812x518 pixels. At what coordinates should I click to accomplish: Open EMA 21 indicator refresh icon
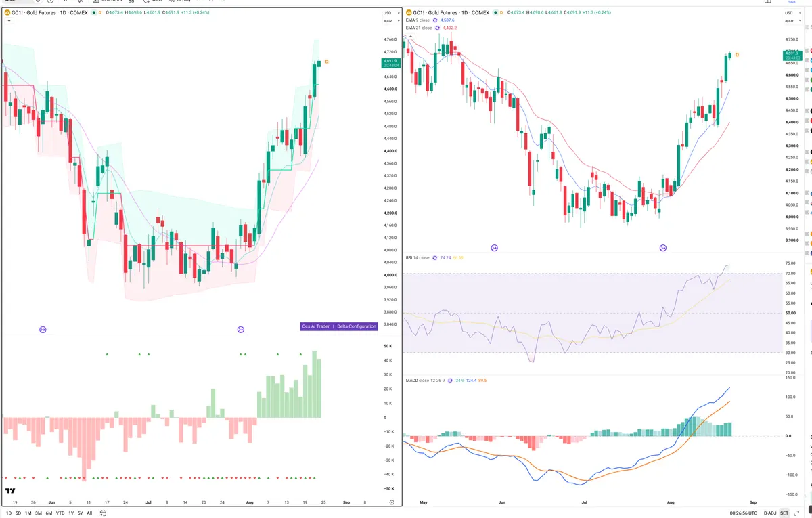[x=438, y=28]
